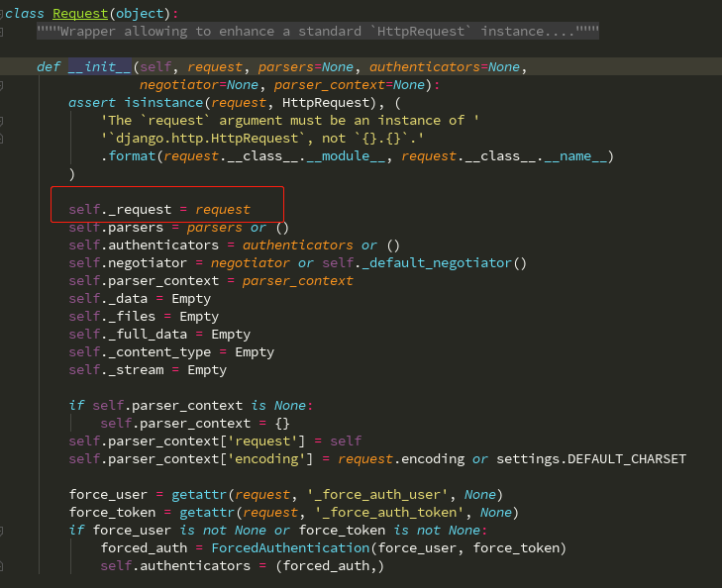Click the negotiator=None parameter
This screenshot has height=588, width=722.
(x=199, y=85)
